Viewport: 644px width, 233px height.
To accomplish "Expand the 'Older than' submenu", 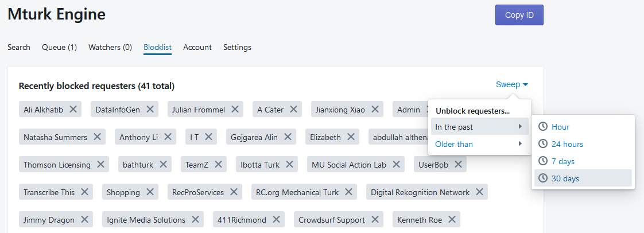I will (x=479, y=144).
